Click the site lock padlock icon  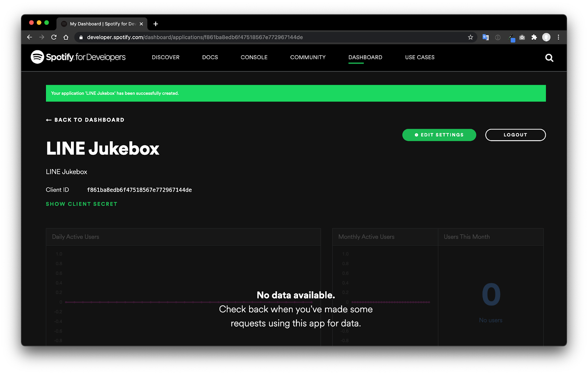[x=81, y=37]
